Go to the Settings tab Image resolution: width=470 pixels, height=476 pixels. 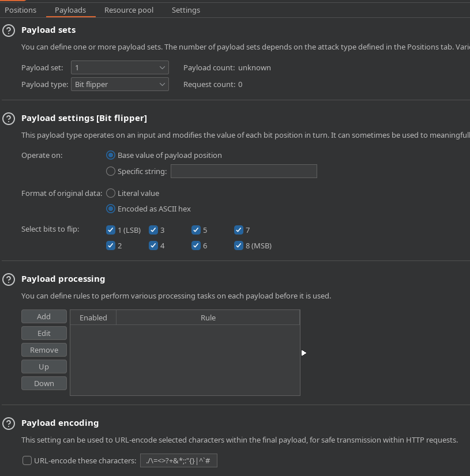186,10
